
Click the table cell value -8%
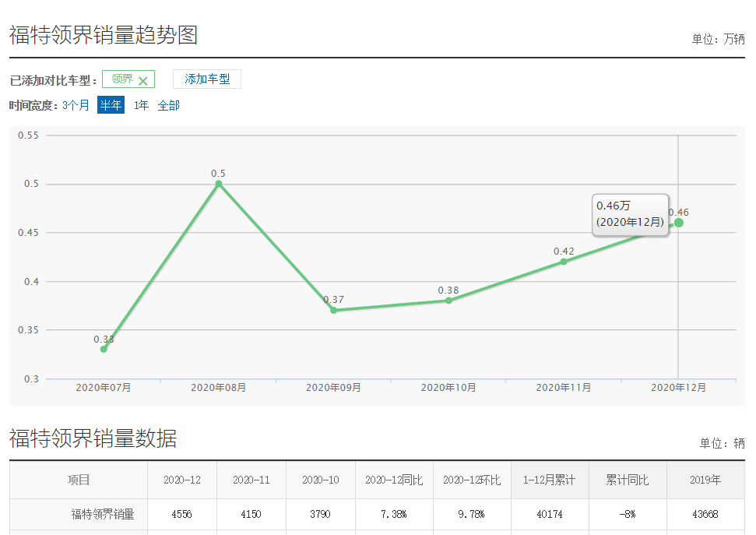pyautogui.click(x=628, y=514)
